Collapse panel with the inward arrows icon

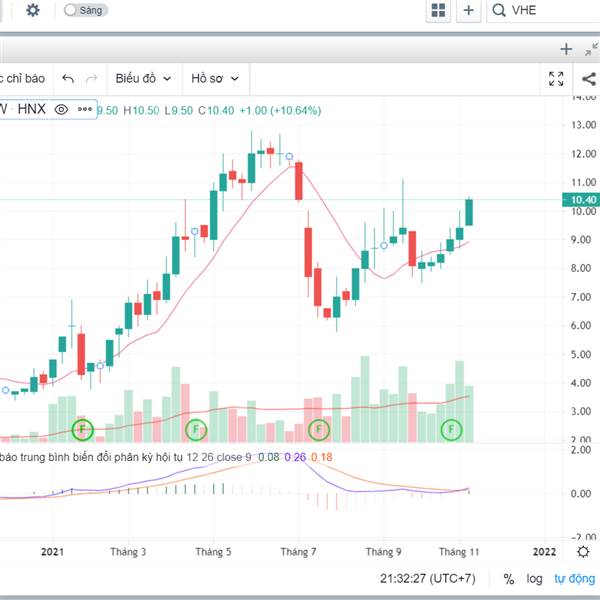(x=592, y=49)
